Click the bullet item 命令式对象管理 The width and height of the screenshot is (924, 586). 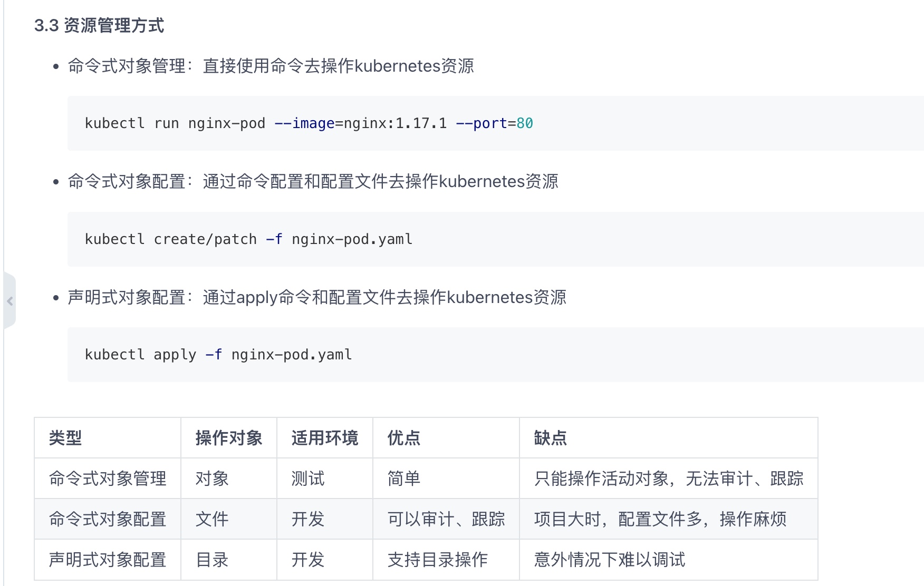pyautogui.click(x=271, y=66)
